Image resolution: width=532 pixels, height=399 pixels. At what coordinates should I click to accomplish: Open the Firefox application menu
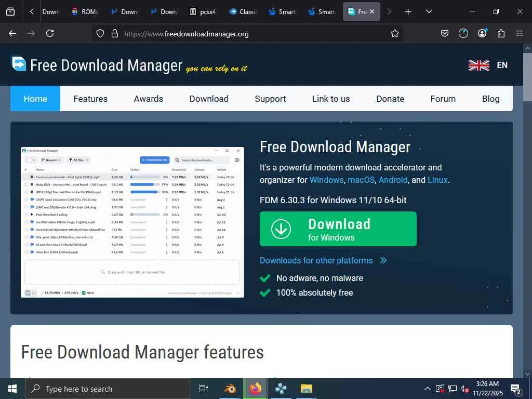click(520, 33)
